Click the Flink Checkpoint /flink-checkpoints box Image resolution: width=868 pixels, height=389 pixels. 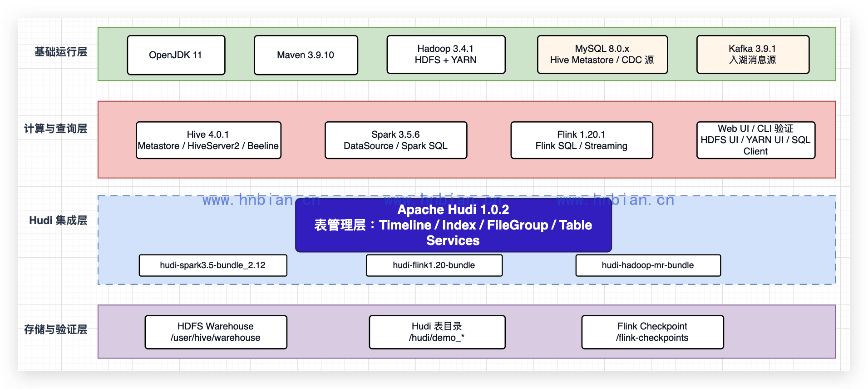[x=652, y=332]
